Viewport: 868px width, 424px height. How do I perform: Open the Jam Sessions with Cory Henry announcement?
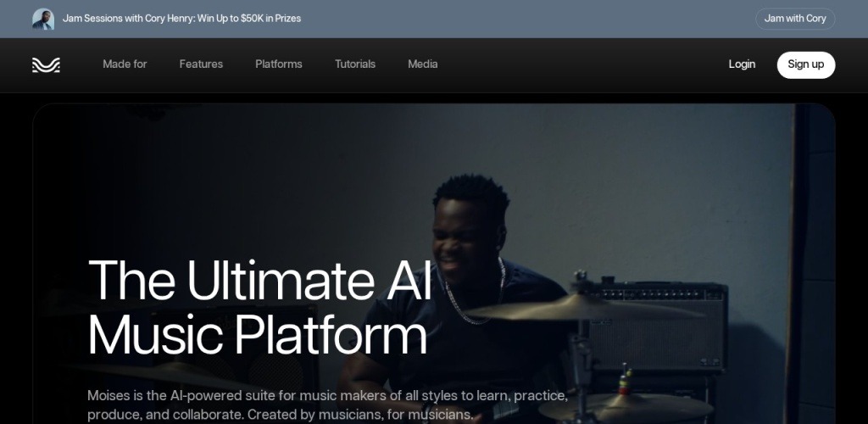pos(181,19)
